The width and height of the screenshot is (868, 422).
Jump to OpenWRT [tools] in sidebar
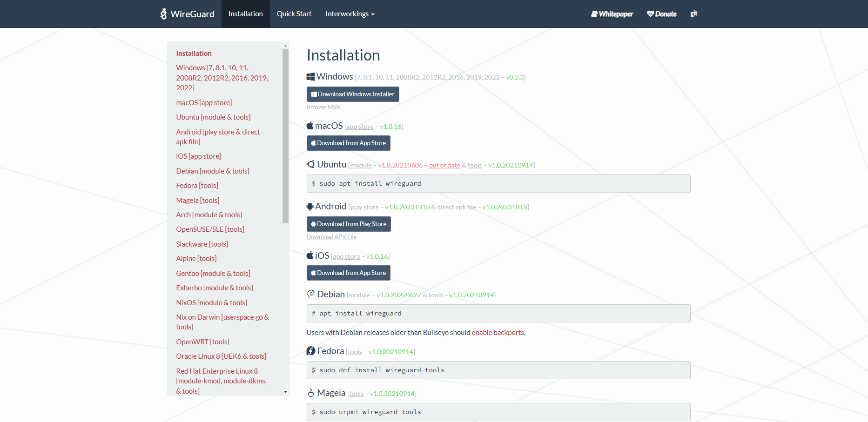pyautogui.click(x=202, y=342)
